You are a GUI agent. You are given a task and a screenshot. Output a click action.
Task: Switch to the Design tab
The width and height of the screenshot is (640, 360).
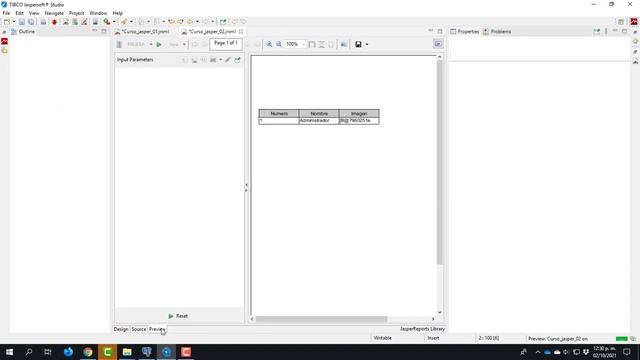[121, 329]
